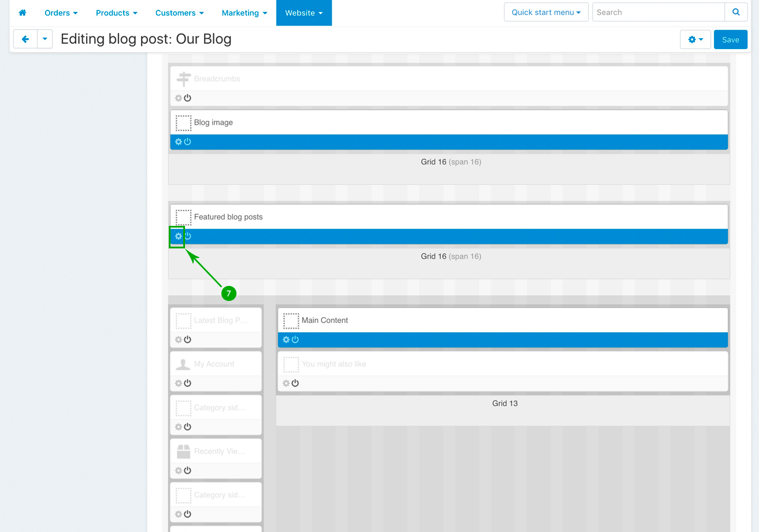759x532 pixels.
Task: Toggle power switch for Featured blog posts block
Action: (x=187, y=236)
